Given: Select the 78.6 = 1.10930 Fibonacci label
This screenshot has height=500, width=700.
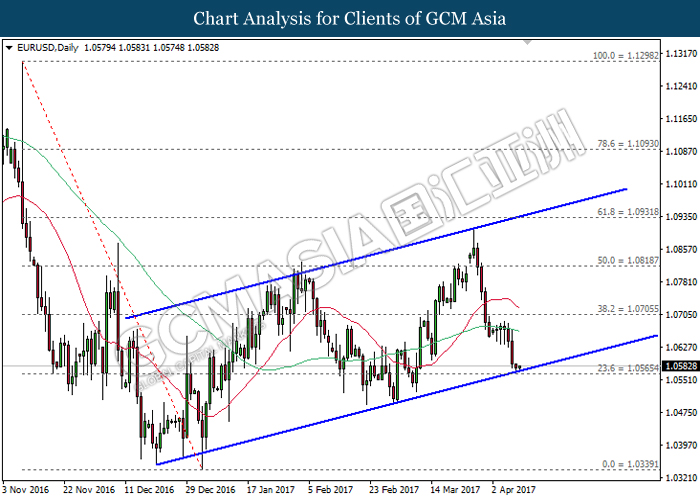Looking at the screenshot, I should [628, 144].
